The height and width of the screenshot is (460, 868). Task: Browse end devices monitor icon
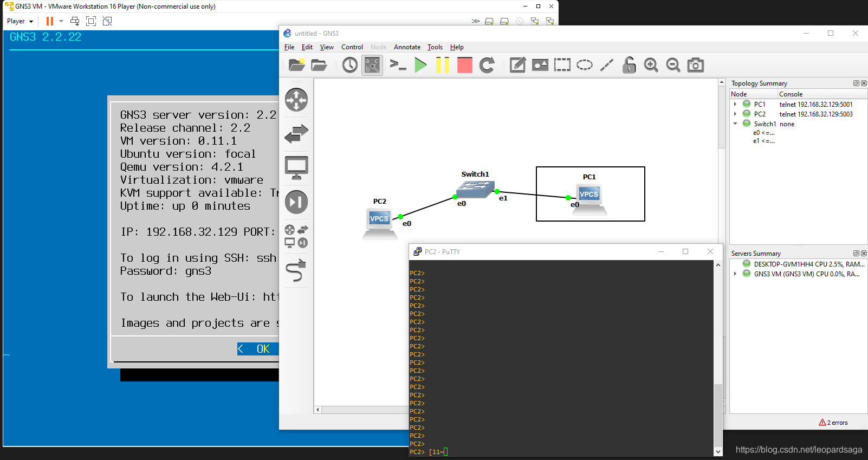click(296, 168)
